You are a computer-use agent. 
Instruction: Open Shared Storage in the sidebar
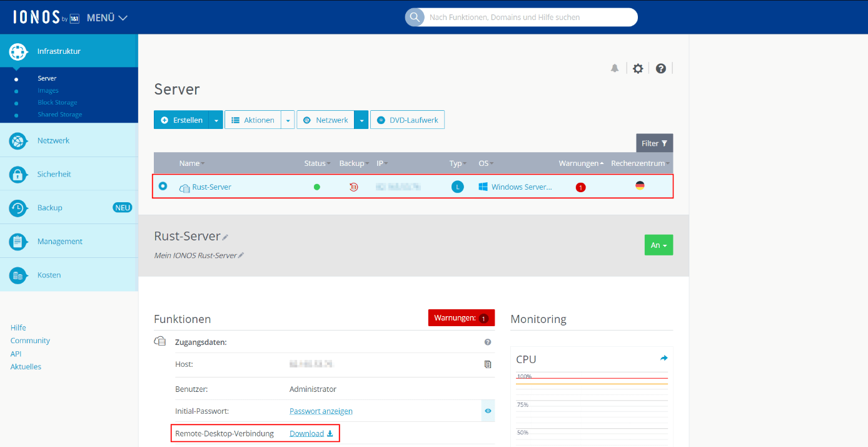click(x=60, y=115)
